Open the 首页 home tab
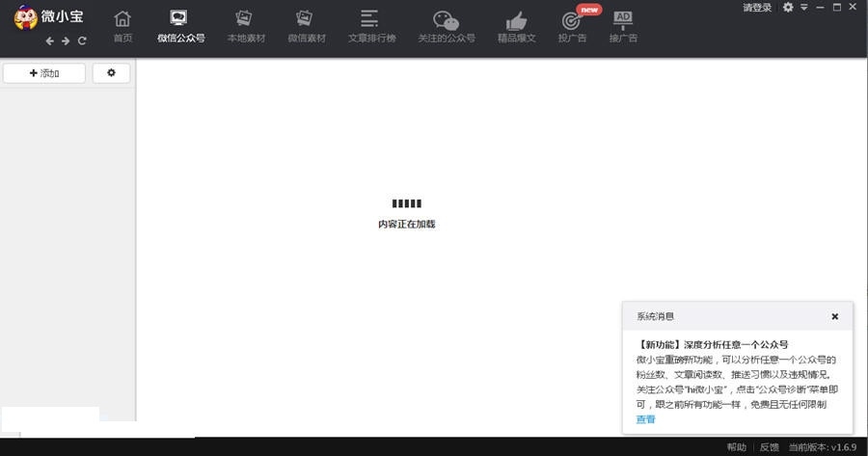Viewport: 868px width, 456px height. pos(122,26)
